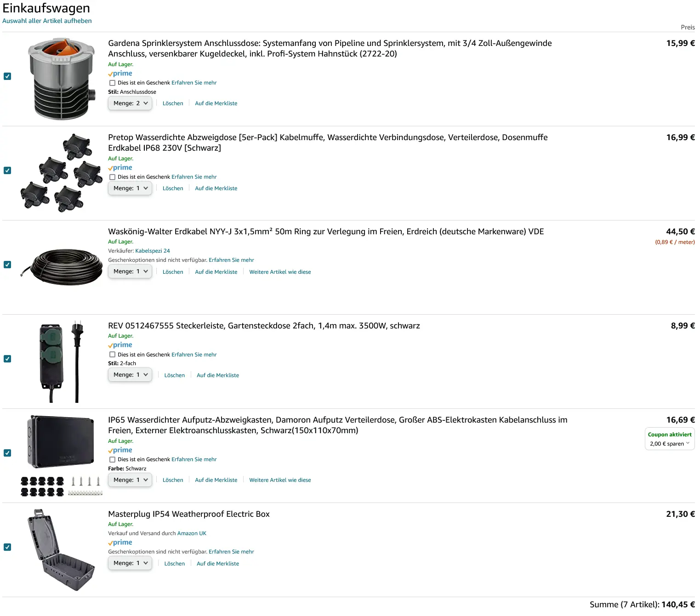The width and height of the screenshot is (700, 616).
Task: Expand the '2,00 € sparen' coupon details
Action: [670, 444]
